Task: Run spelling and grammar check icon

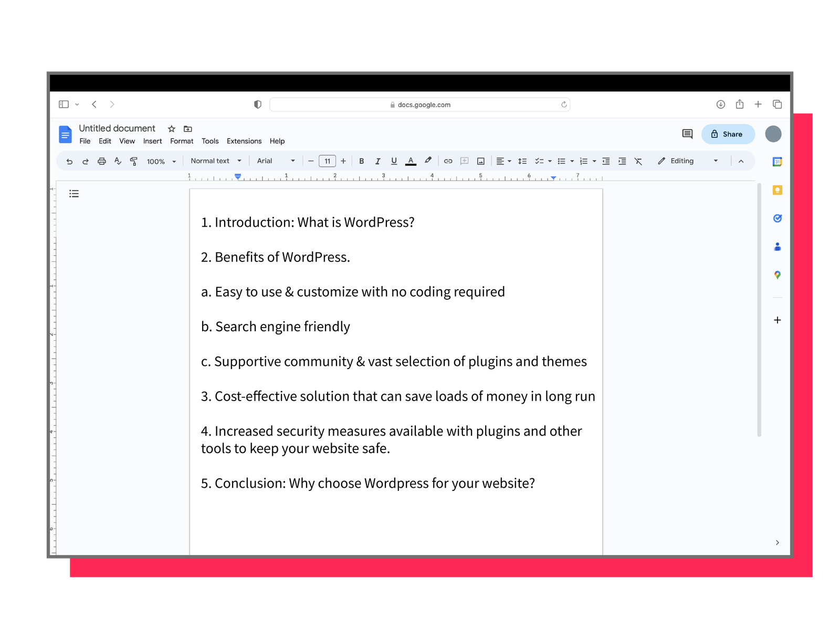Action: 118,161
